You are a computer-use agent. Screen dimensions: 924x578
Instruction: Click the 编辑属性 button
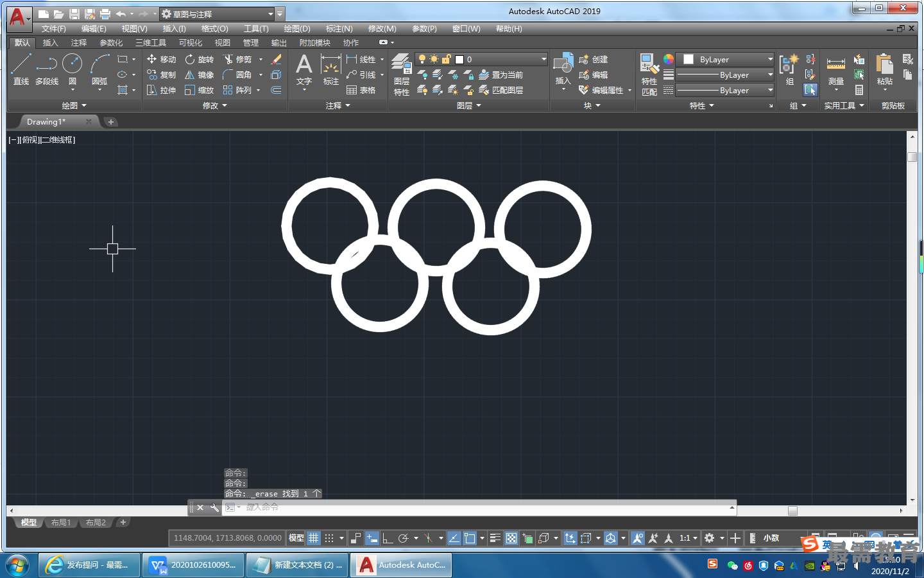[601, 90]
